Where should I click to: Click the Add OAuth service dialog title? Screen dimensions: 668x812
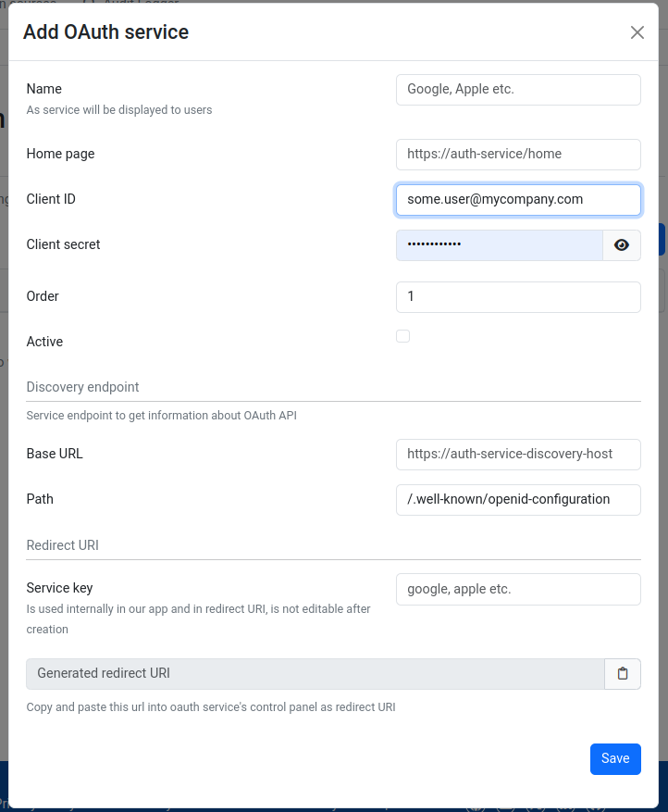[106, 32]
